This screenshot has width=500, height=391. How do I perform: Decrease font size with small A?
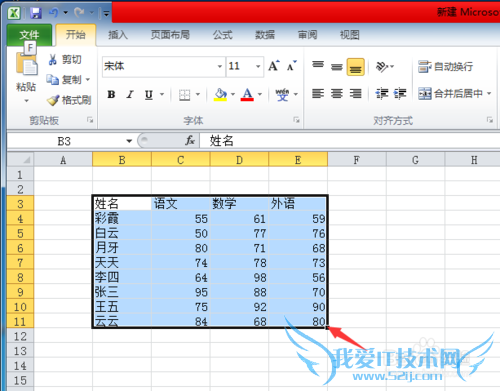pos(291,66)
